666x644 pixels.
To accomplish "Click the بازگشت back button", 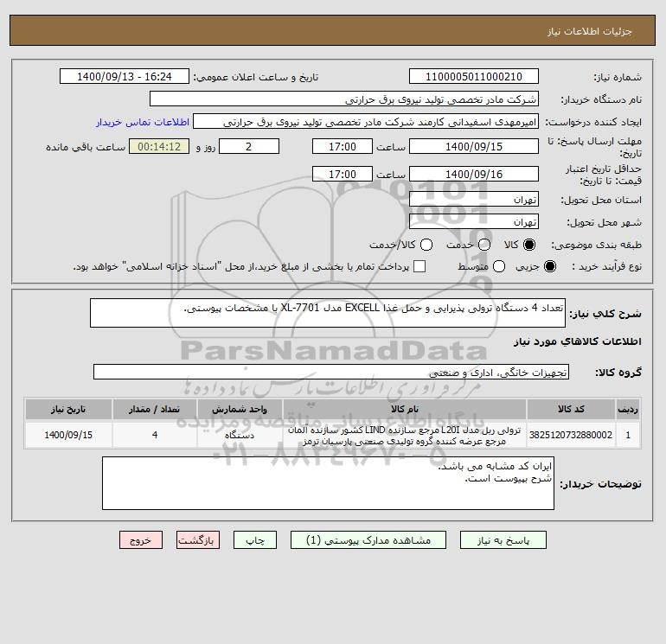I will click(198, 540).
